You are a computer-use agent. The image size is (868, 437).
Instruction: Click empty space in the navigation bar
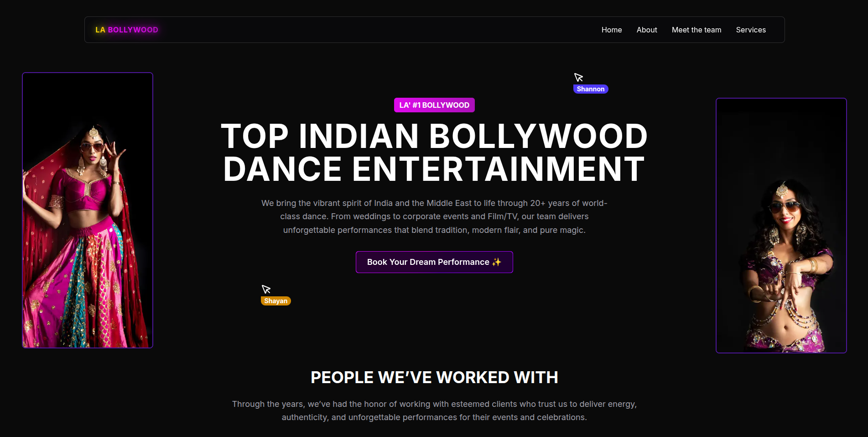click(x=365, y=30)
